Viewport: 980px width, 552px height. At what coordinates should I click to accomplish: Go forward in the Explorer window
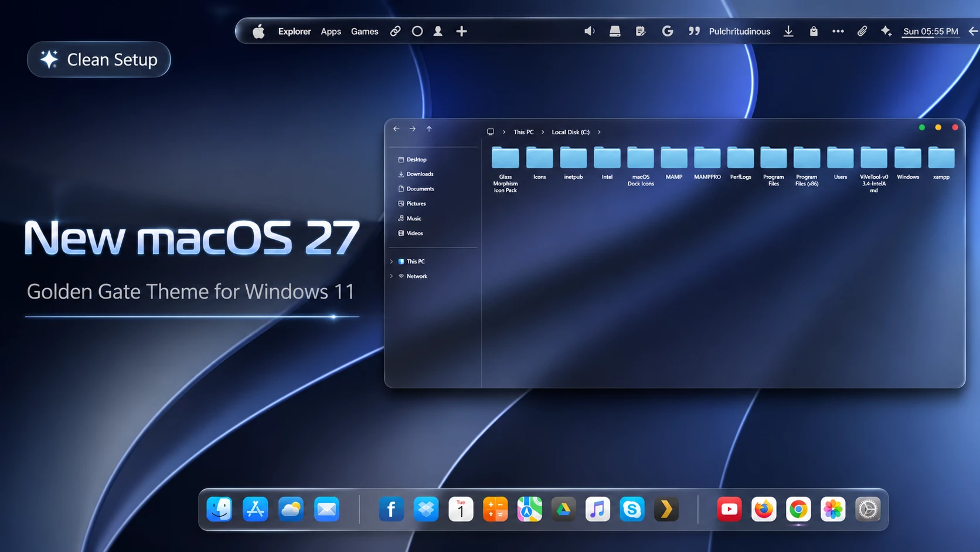pos(413,128)
